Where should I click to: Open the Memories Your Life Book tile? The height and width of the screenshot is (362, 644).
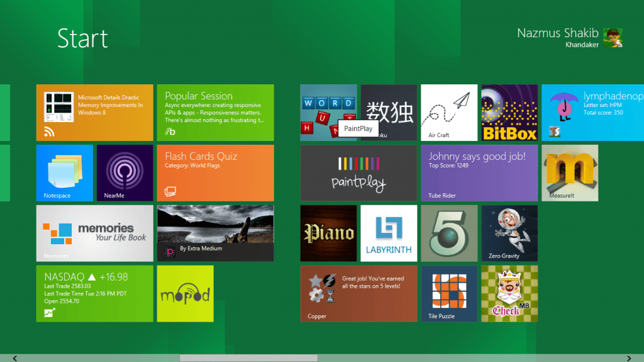[x=94, y=233]
